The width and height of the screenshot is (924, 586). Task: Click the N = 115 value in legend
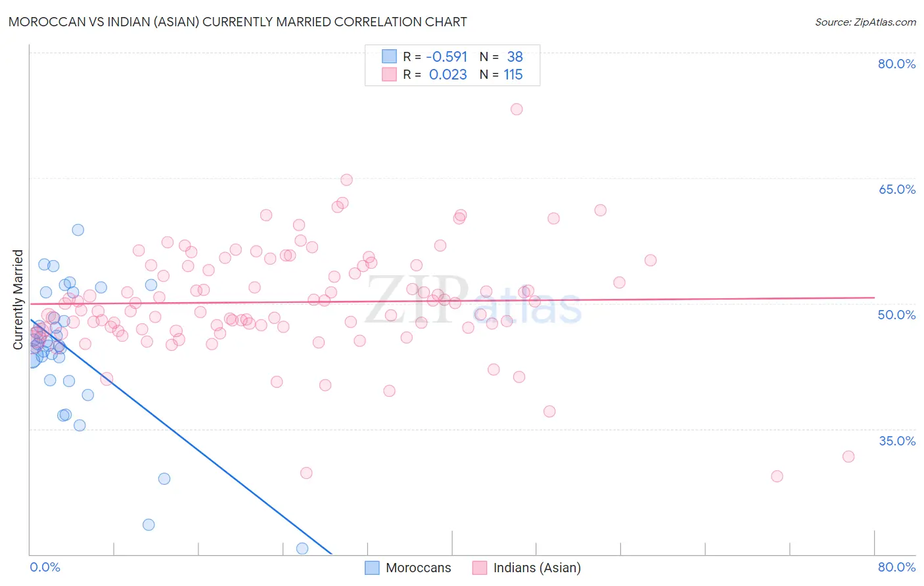coord(501,74)
